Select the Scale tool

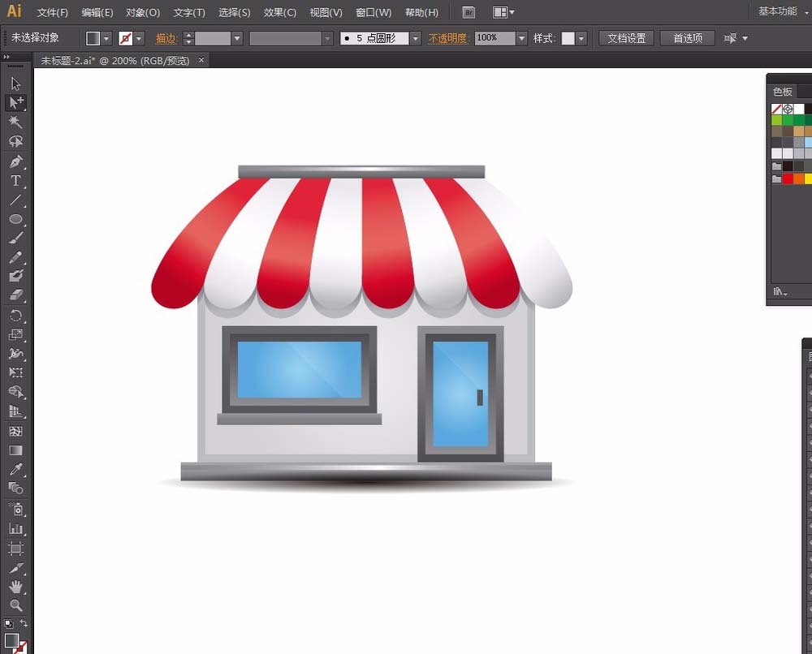click(x=15, y=334)
